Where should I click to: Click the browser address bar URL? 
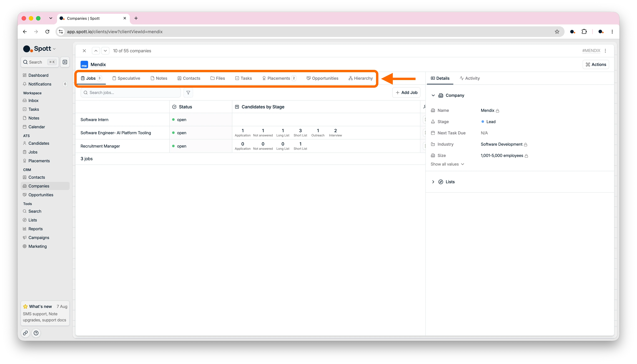point(115,32)
